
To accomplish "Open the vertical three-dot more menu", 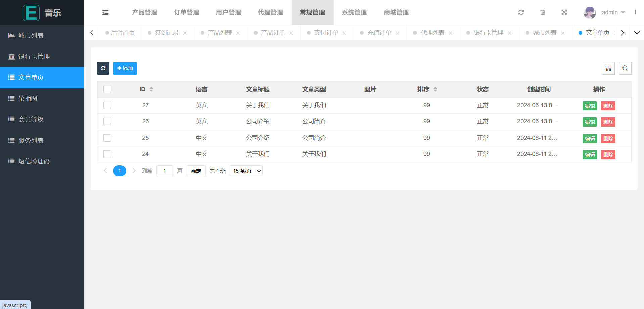I will tap(635, 12).
